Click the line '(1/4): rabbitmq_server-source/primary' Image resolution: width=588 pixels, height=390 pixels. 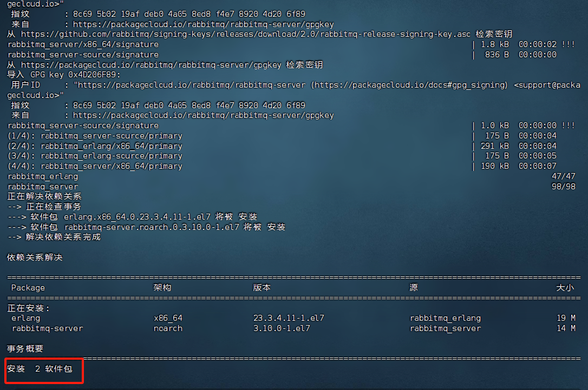click(x=95, y=136)
